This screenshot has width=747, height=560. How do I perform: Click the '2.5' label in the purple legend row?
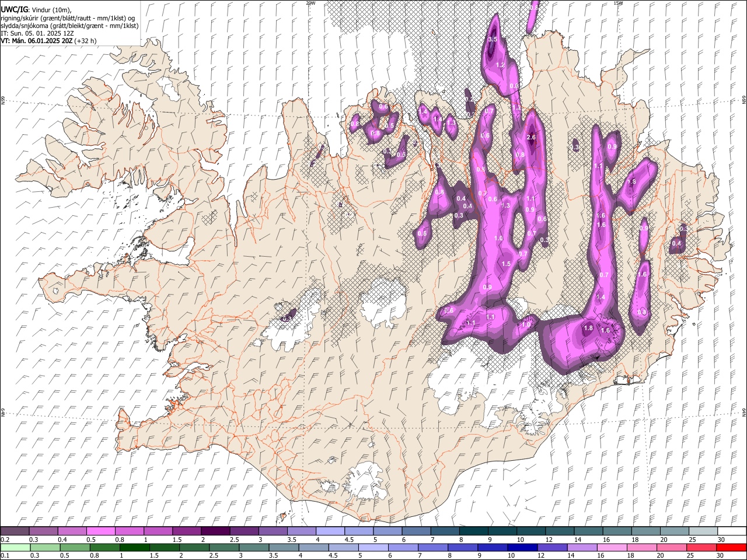[235, 540]
